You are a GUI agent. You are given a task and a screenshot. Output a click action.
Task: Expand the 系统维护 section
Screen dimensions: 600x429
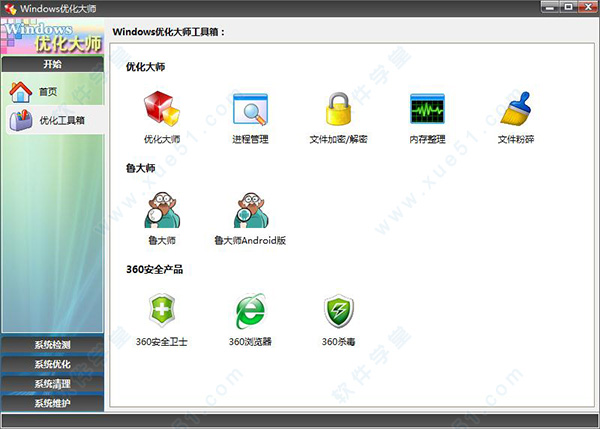(x=52, y=403)
